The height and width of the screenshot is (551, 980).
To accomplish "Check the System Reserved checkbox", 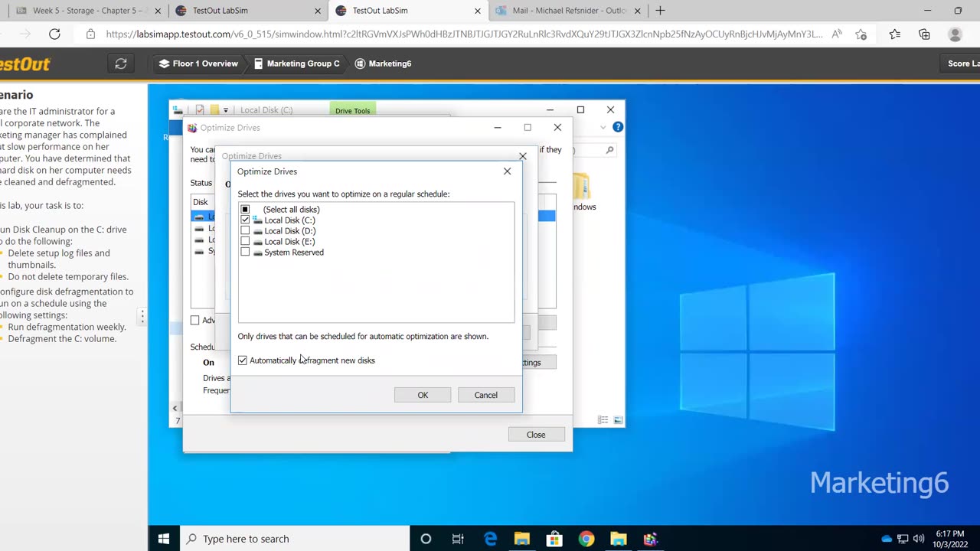I will (245, 252).
